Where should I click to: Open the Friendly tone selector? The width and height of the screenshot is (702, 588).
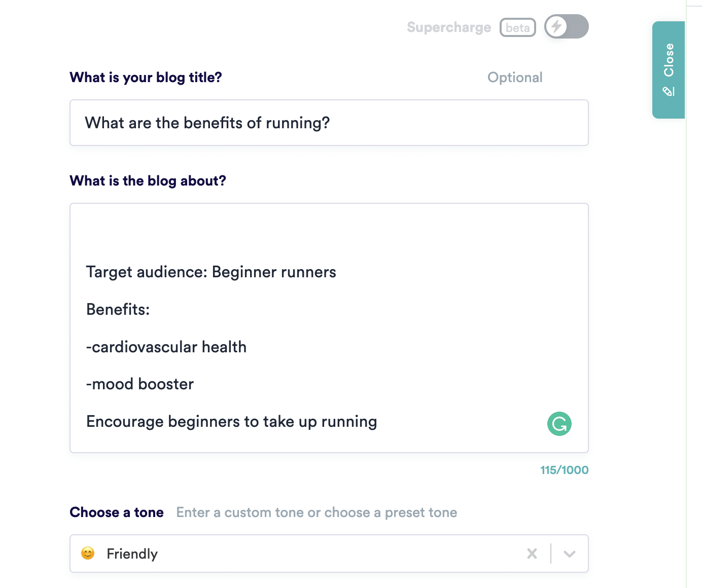[x=329, y=554]
